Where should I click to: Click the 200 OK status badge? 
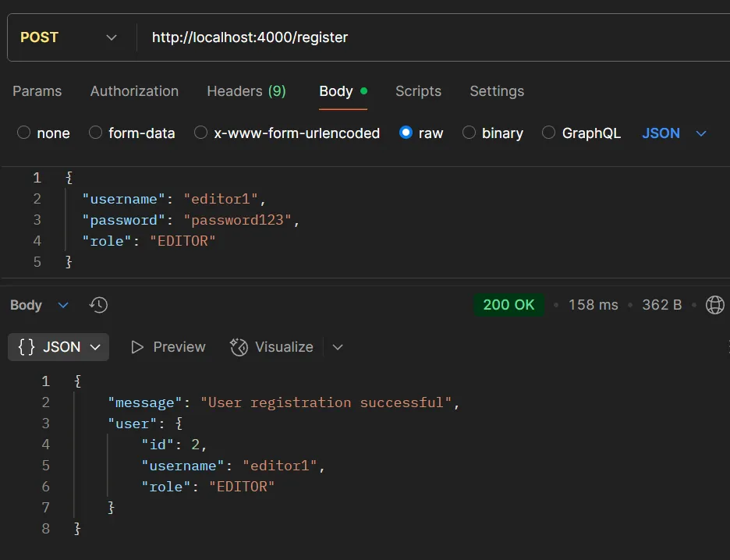click(509, 304)
